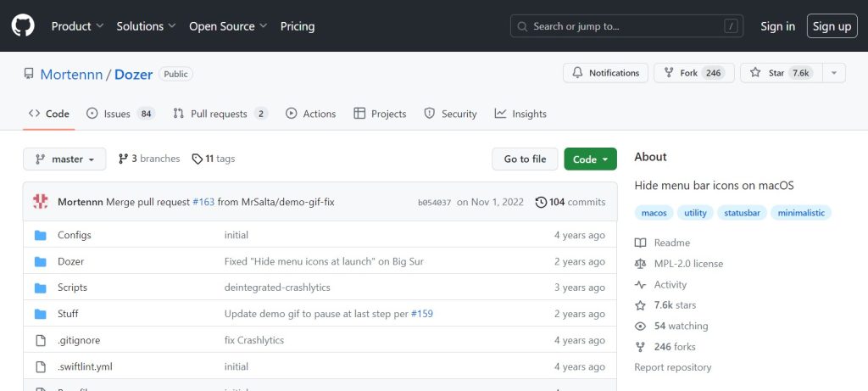This screenshot has width=868, height=391.
Task: Switch to the Issues tab
Action: pos(120,114)
